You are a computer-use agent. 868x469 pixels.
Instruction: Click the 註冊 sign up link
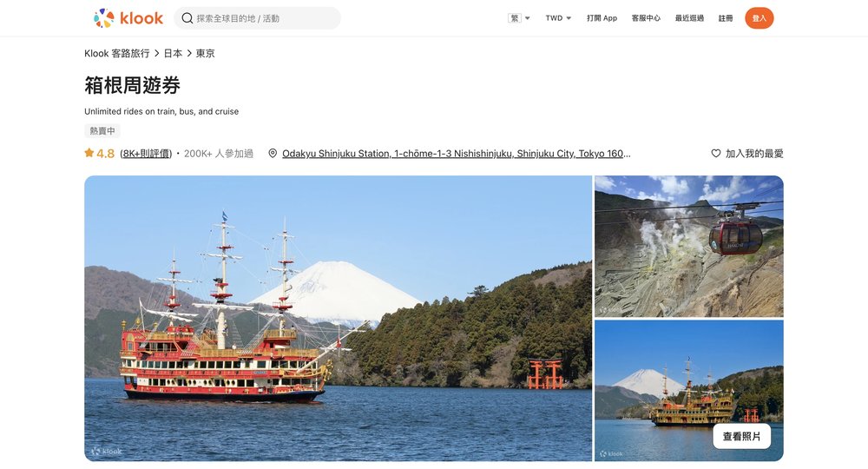coord(725,18)
